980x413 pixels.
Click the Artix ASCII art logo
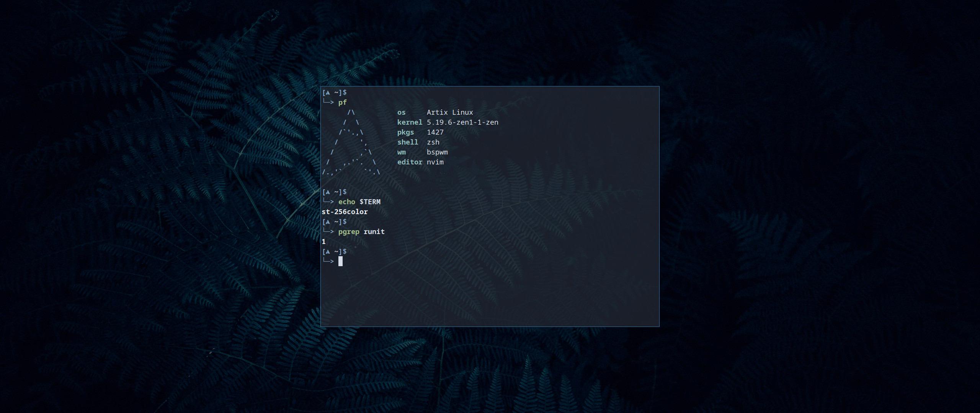point(351,142)
